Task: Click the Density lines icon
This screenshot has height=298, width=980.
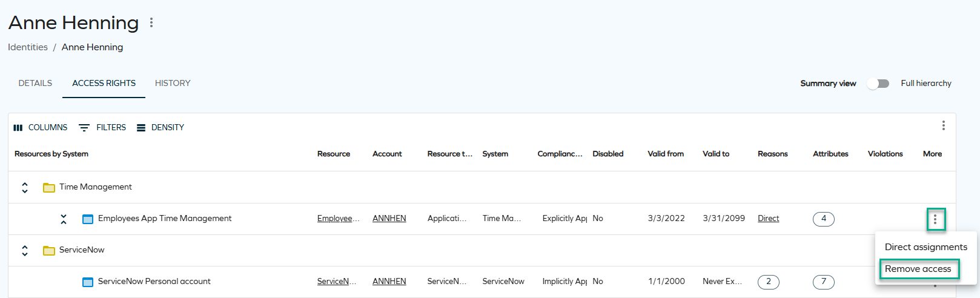Action: coord(141,128)
